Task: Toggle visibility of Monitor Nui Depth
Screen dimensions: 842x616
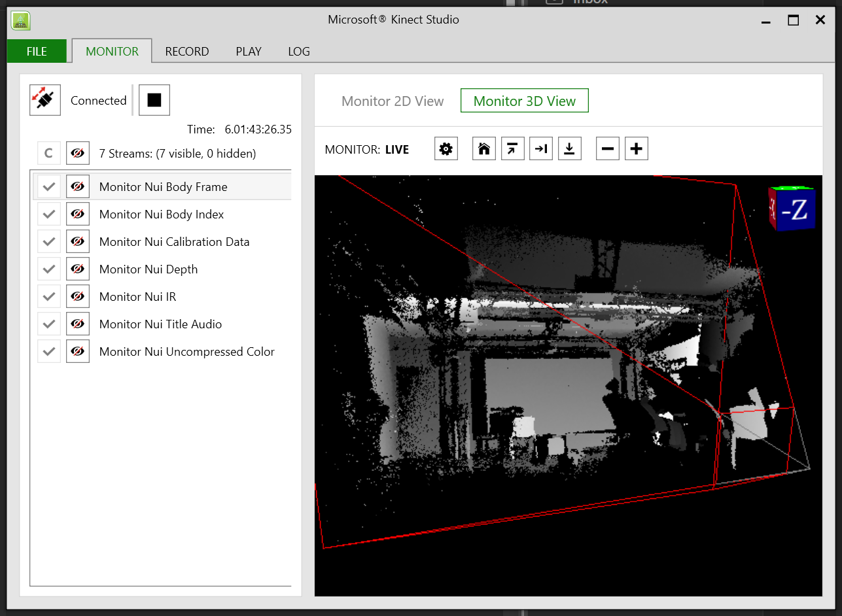Action: [78, 269]
